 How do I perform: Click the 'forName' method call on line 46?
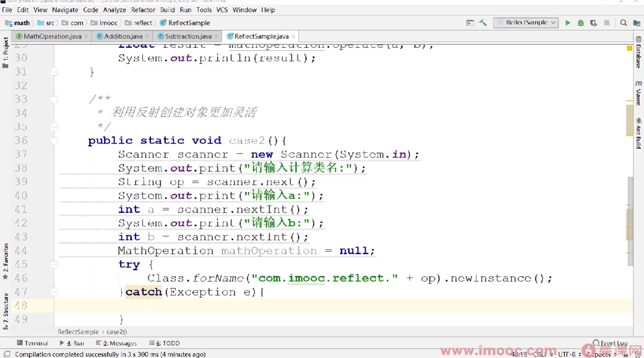(219, 278)
